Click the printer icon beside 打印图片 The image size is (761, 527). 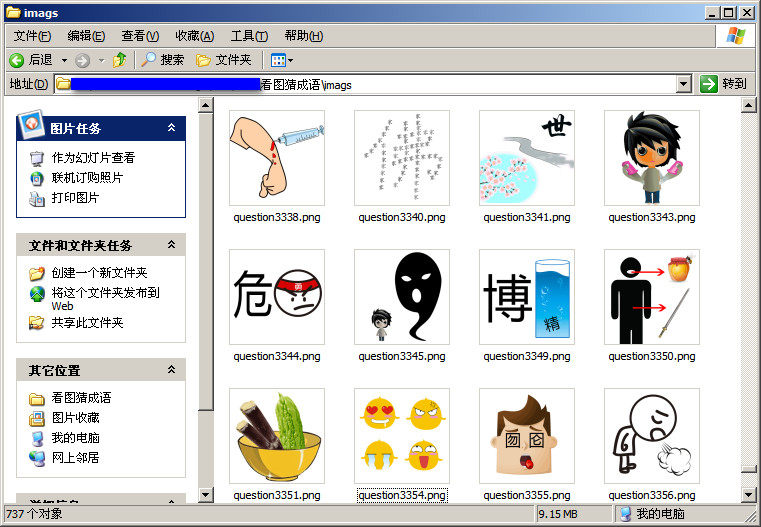(37, 198)
